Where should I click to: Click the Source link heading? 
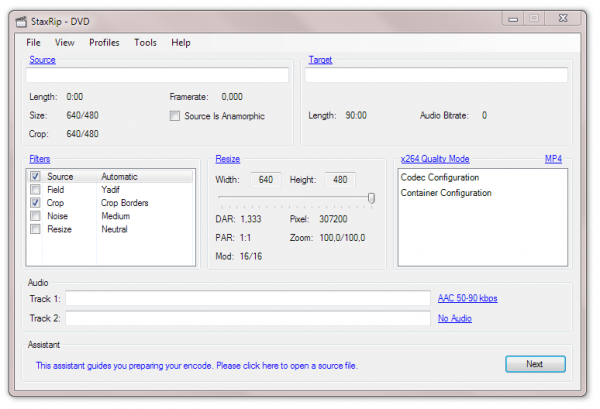(42, 60)
